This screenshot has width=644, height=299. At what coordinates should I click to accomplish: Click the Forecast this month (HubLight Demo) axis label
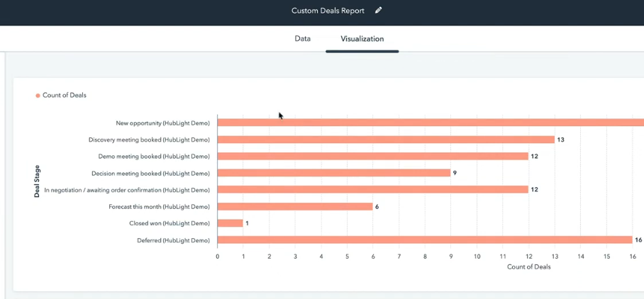(159, 206)
